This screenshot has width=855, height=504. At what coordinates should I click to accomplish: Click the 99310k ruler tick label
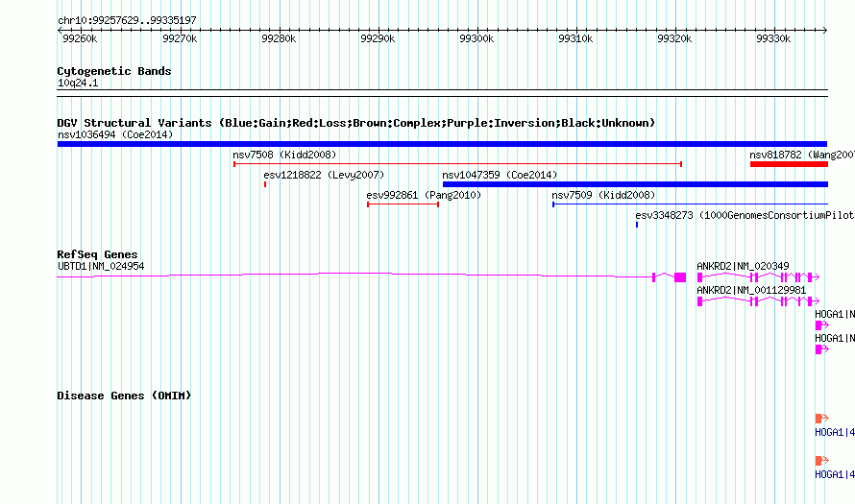pos(575,38)
